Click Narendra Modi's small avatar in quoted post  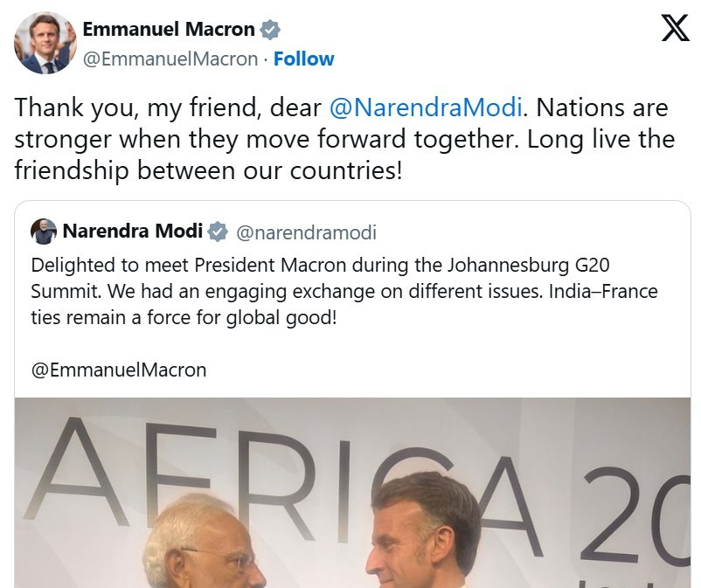click(x=44, y=232)
